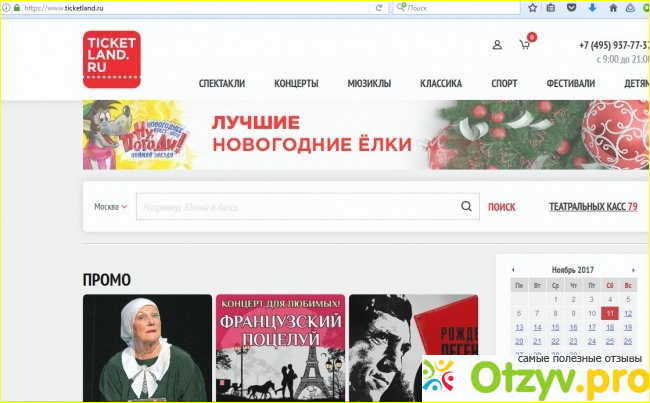Open the Спектакли menu item

[221, 84]
